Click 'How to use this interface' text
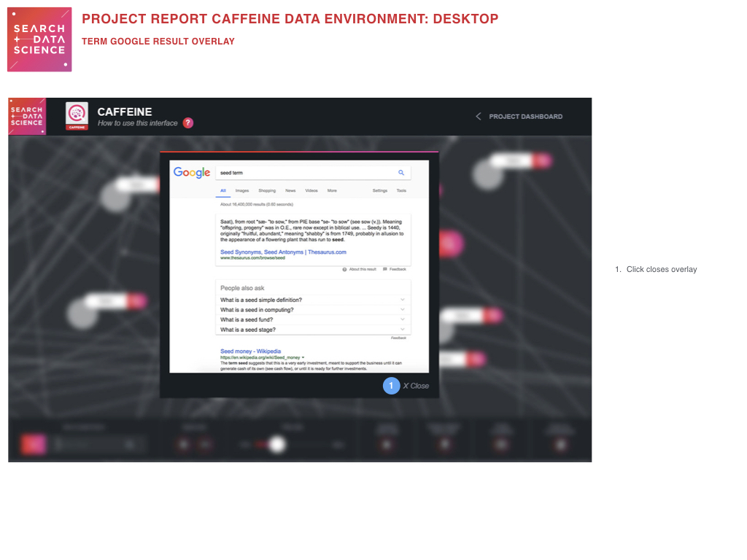Screen dimensions: 747x560 138,122
